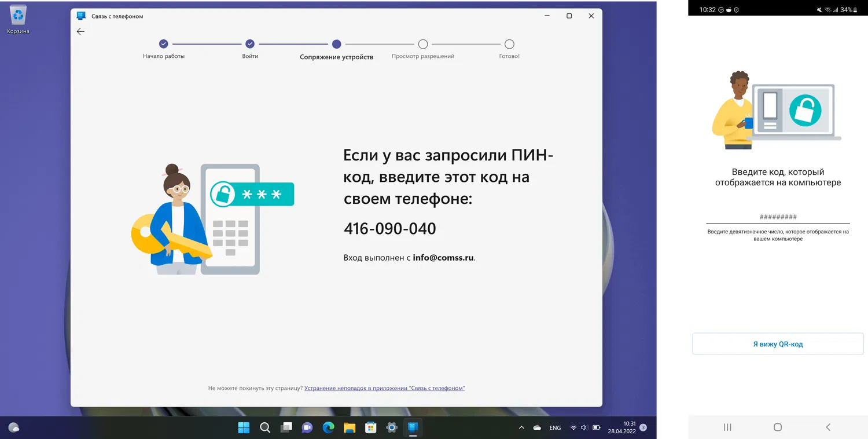
Task: Click the heading Если у вас запросили ПИН-код
Action: (449, 177)
